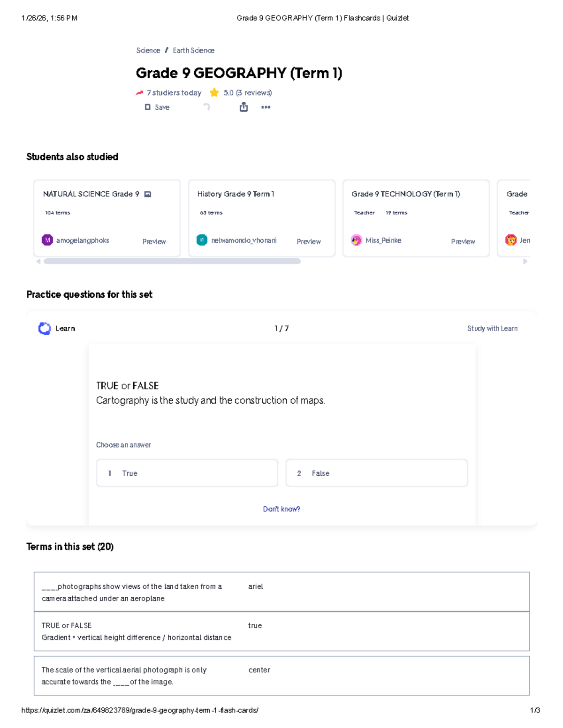Click the left arrow of the card carousel
This screenshot has height=728, width=563.
click(38, 262)
